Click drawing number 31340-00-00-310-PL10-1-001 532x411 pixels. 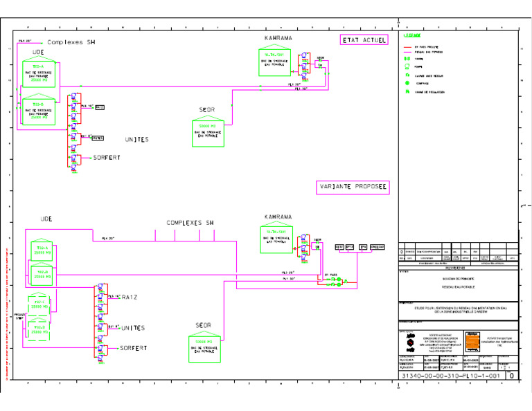coord(451,376)
